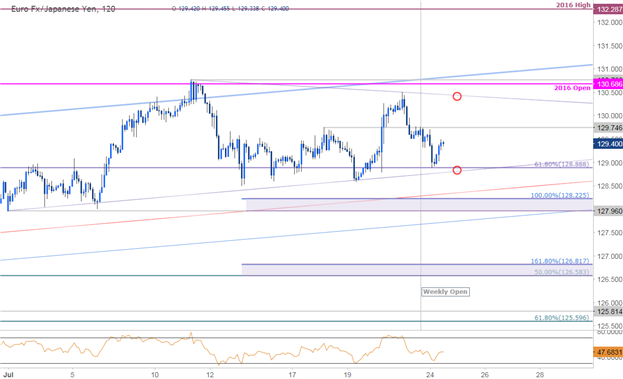Click the 50.00%(126.583) Fibonacci label
The image size is (623, 379).
click(x=561, y=272)
